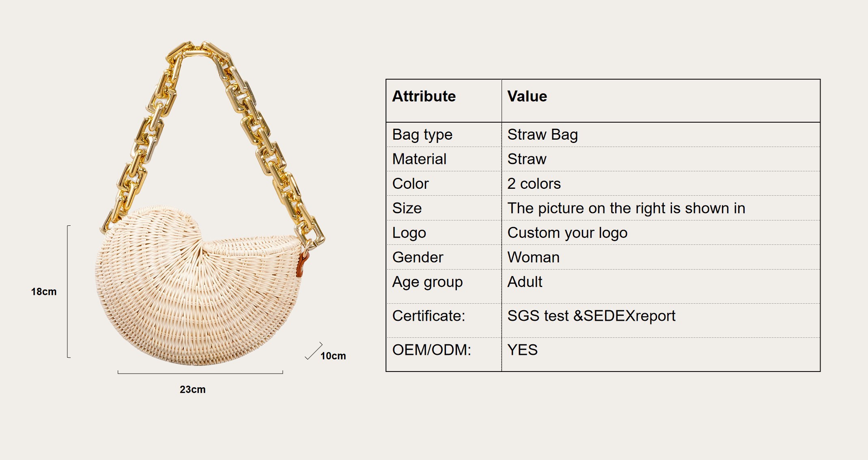Select the 10cm depth label
The height and width of the screenshot is (460, 868).
click(x=333, y=356)
